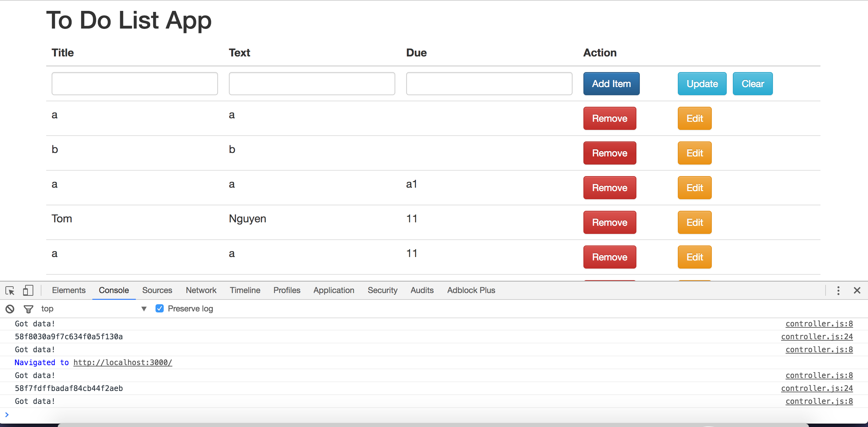The image size is (868, 427).
Task: Click the console prompt chevron
Action: (x=7, y=414)
